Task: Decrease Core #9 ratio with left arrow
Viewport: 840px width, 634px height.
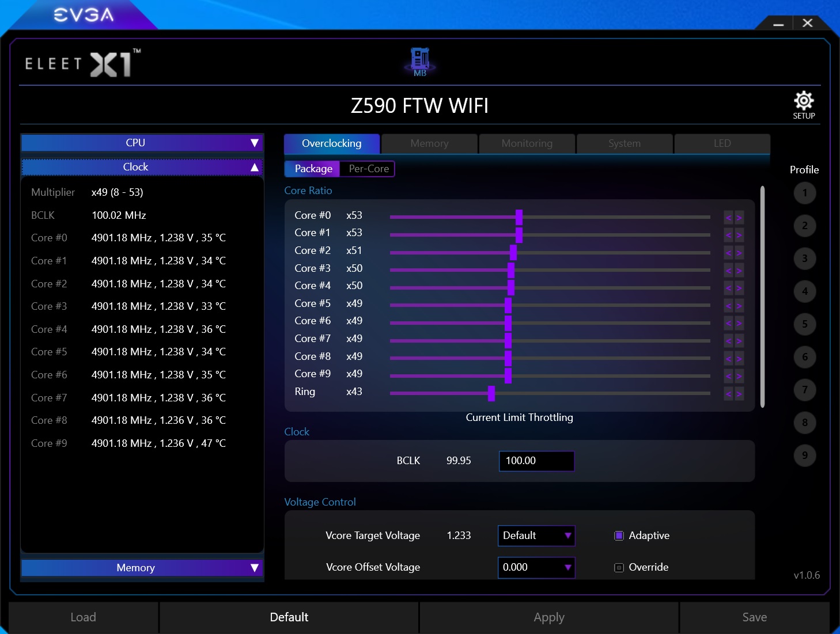Action: 728,376
